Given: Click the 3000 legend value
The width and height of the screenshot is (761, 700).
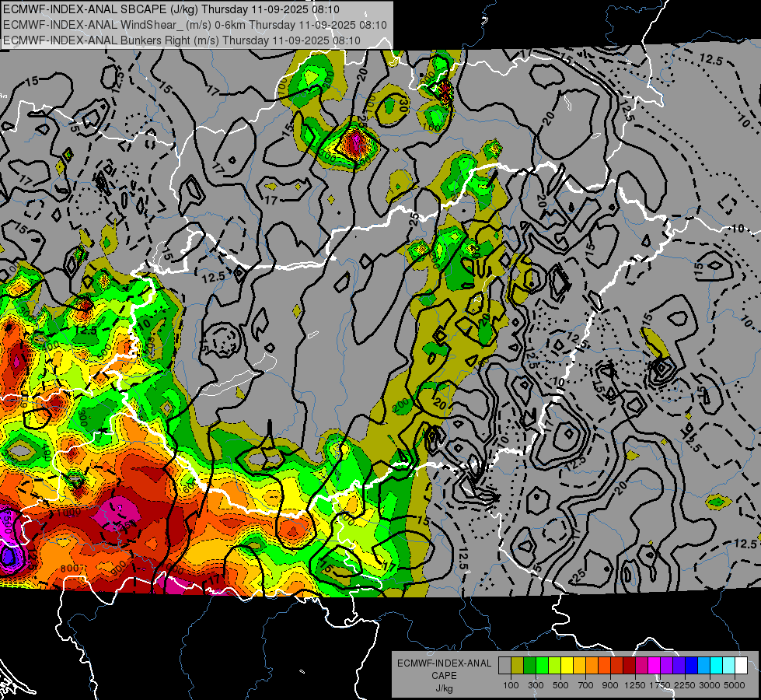Looking at the screenshot, I should (x=710, y=685).
